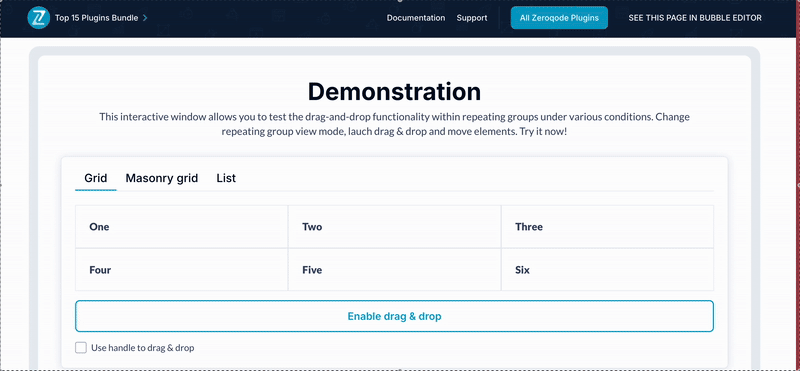Select the cell labeled Four
The height and width of the screenshot is (371, 800).
tap(182, 269)
